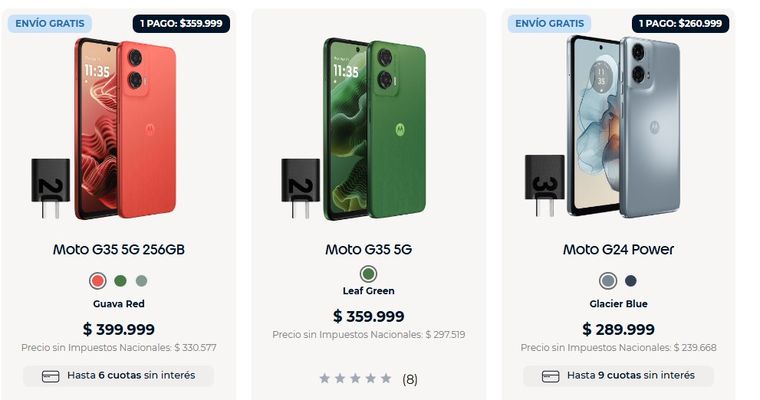Open the Moto G35 5G 256GB title link

pyautogui.click(x=118, y=249)
